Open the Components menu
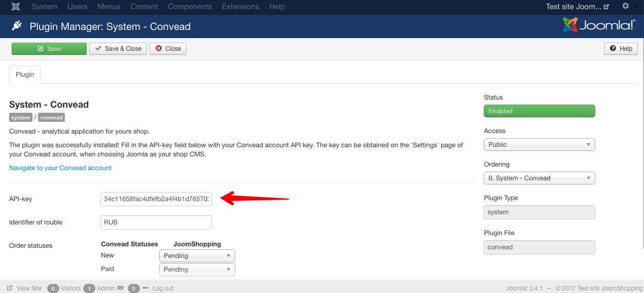The image size is (644, 293). tap(190, 7)
